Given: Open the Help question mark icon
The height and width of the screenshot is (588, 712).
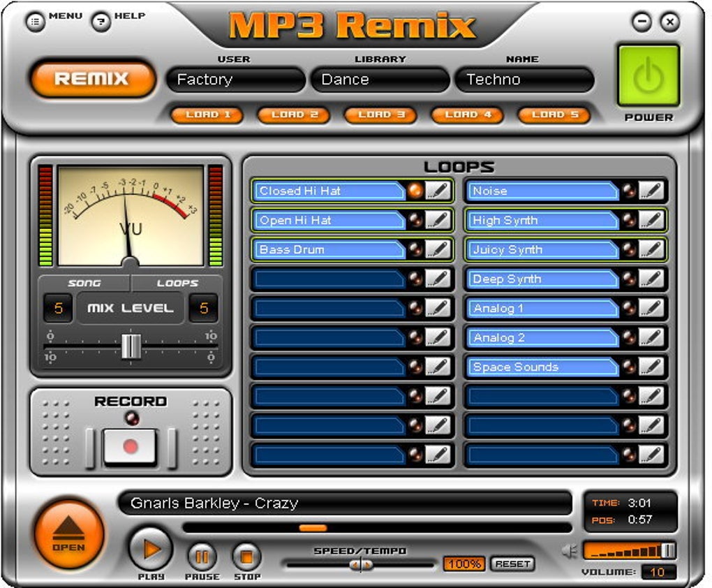Looking at the screenshot, I should [x=101, y=22].
